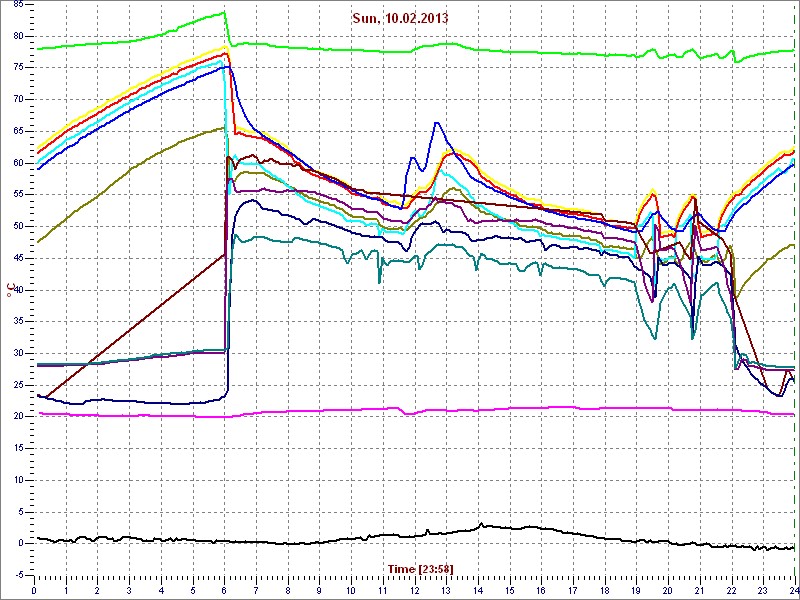Click hour 22 on the time axis
Screen dimensions: 800x600
coord(730,591)
